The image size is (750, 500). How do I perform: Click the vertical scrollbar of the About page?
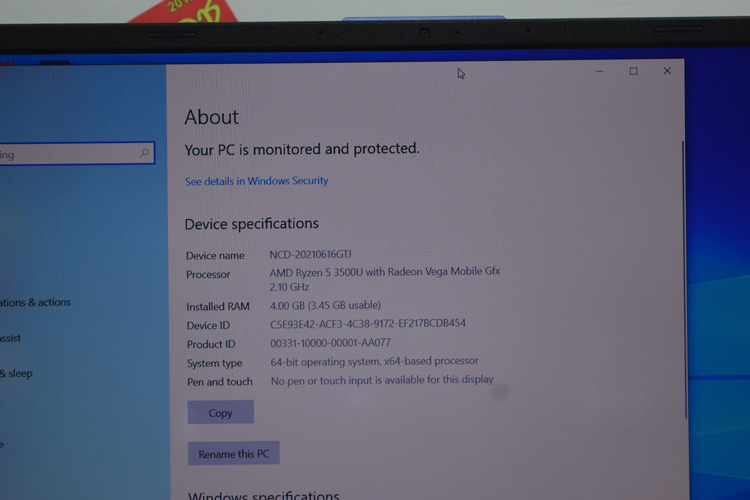click(x=684, y=280)
